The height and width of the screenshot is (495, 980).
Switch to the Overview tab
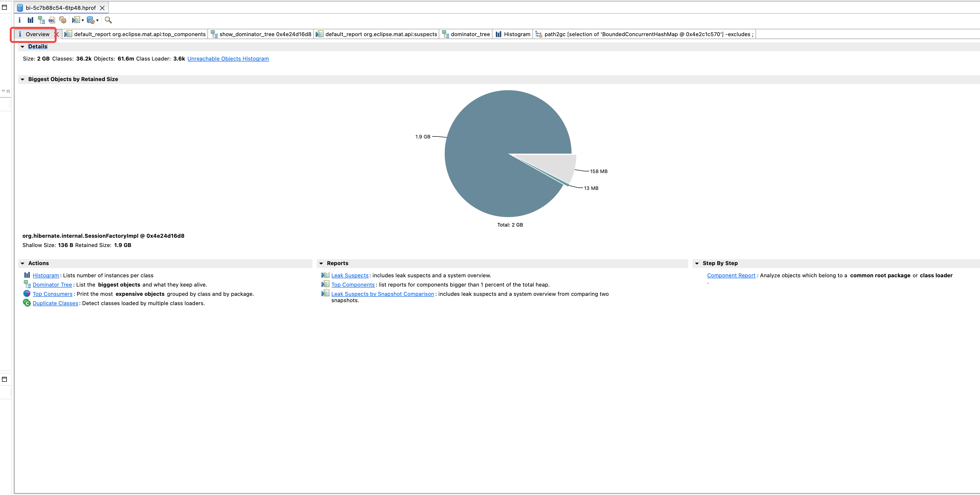coord(37,34)
